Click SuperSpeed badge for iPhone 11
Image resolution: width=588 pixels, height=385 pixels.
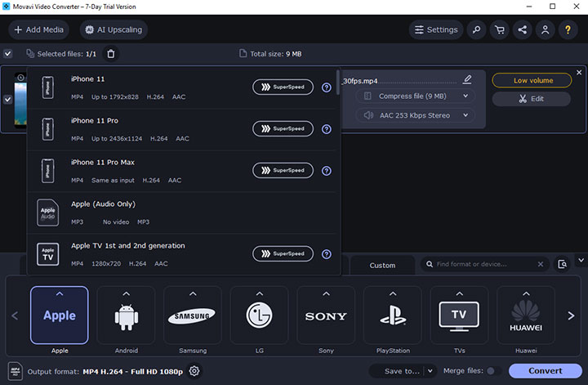click(283, 87)
